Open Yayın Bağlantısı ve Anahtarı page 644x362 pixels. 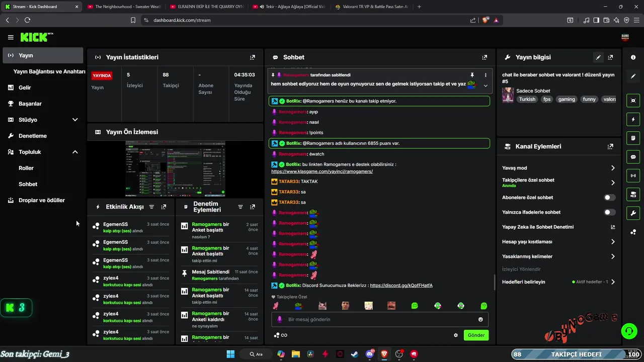tap(49, 71)
